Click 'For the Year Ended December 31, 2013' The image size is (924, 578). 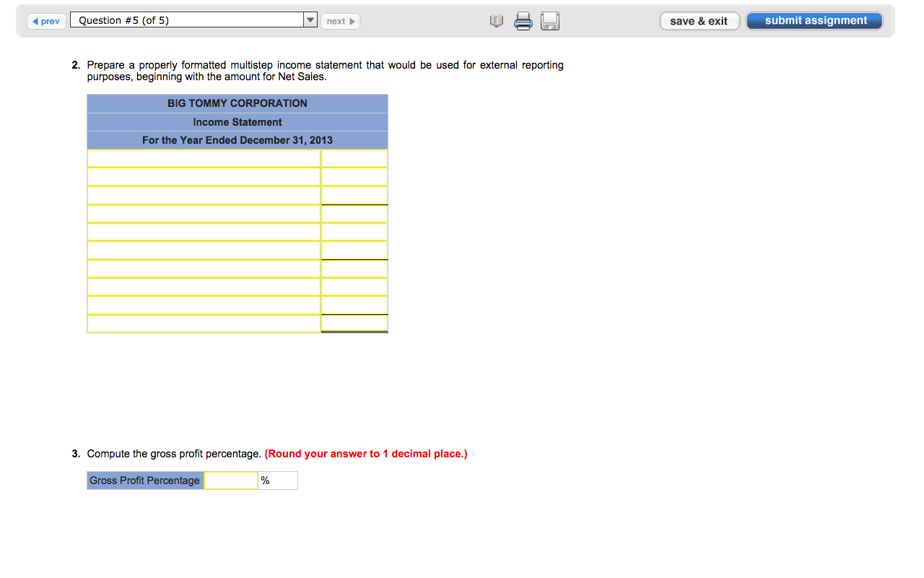click(237, 140)
